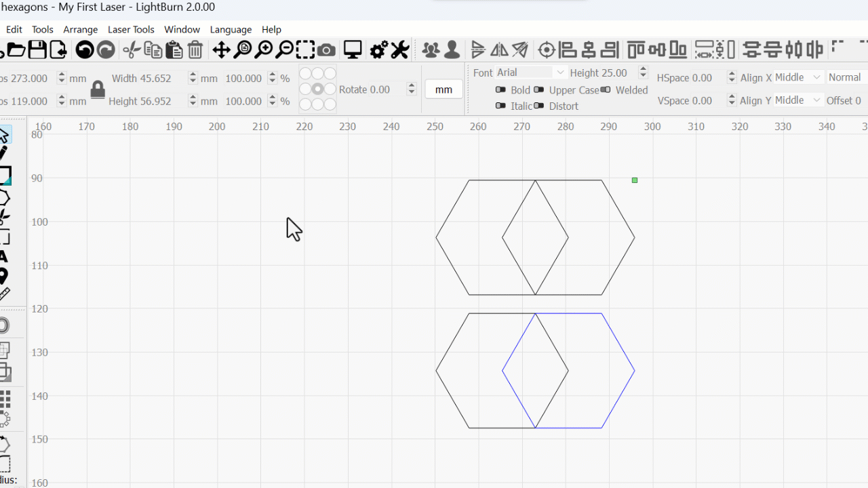Click the Zoom In magnifier icon
The width and height of the screenshot is (868, 488).
point(264,49)
